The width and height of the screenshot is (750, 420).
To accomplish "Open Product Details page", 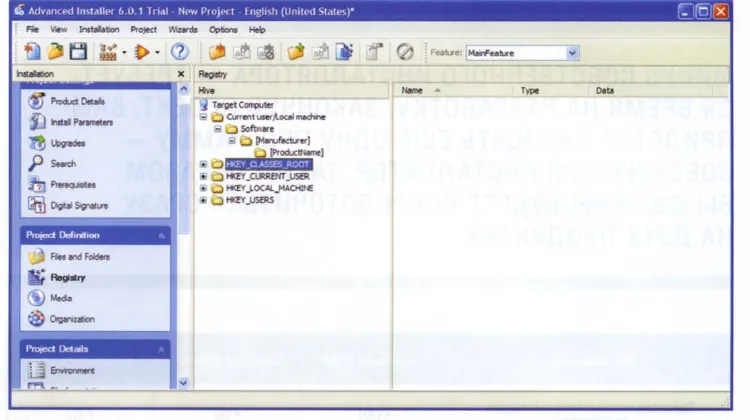I will point(67,101).
